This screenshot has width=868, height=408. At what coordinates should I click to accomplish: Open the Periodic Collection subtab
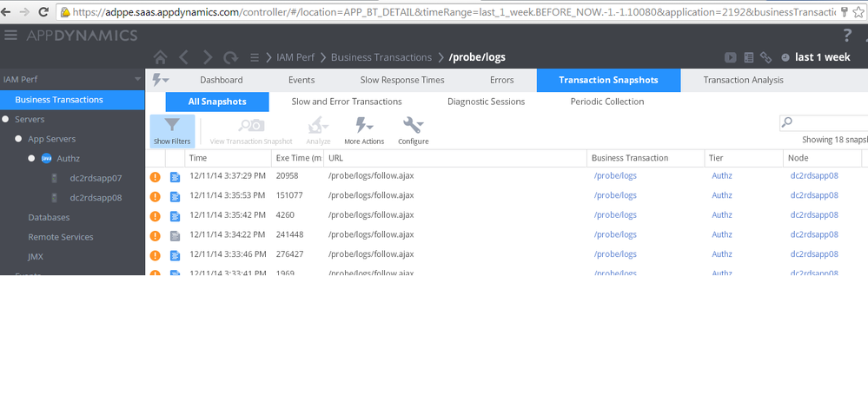(607, 102)
